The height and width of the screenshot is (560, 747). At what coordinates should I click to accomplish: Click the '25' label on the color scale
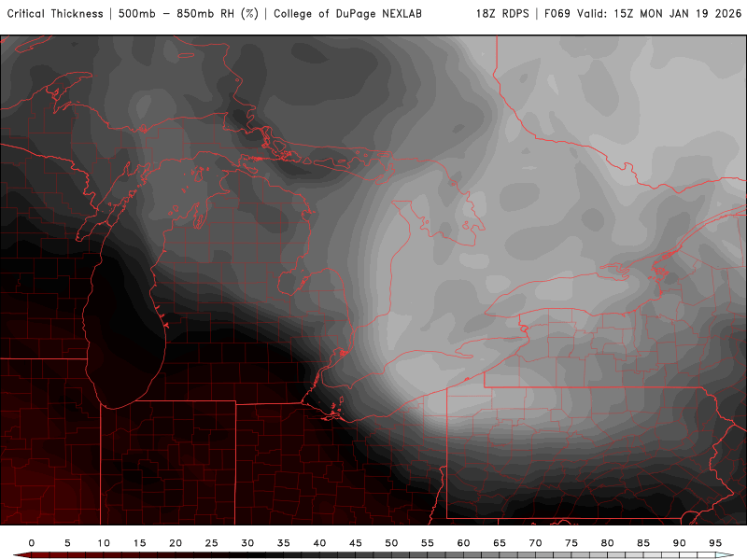212,543
